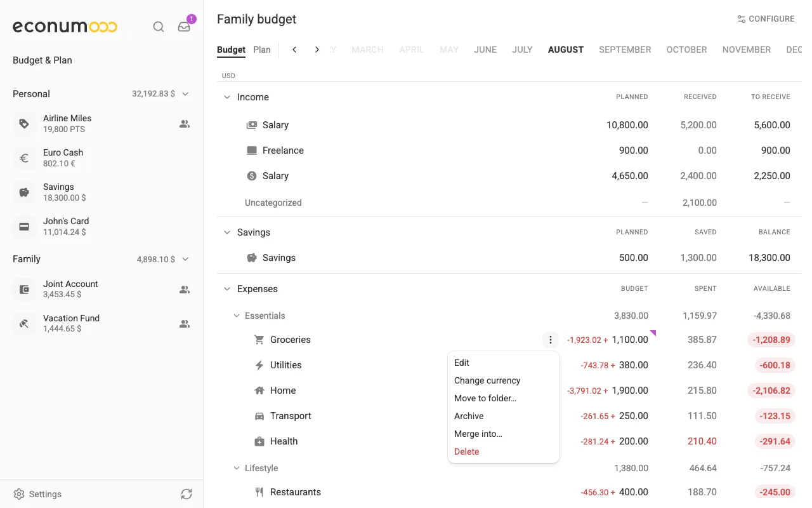Screen dimensions: 812x508
Task: Collapse the Expenses section
Action: tap(227, 289)
